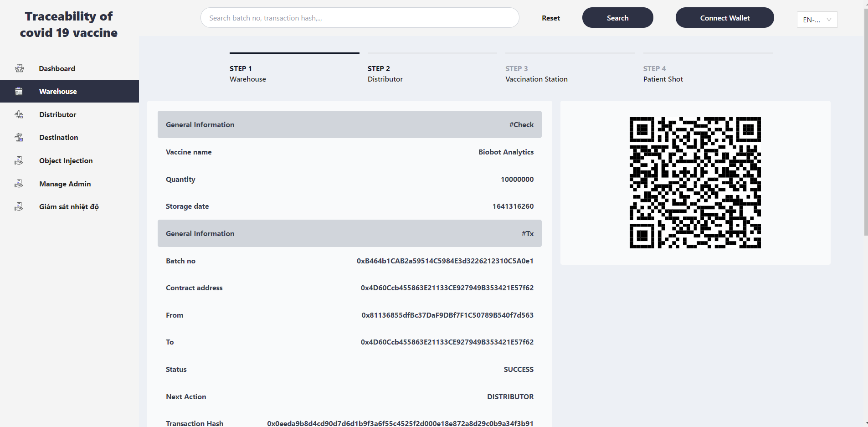Open the Destination page
Screen dimensions: 868x427
click(x=69, y=137)
